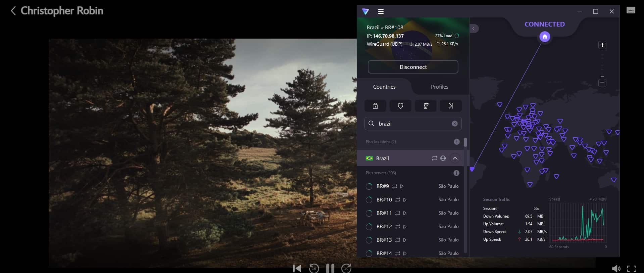Viewport: 644px width, 273px height.
Task: Click the connected Brazil marker on the map
Action: coord(472,169)
